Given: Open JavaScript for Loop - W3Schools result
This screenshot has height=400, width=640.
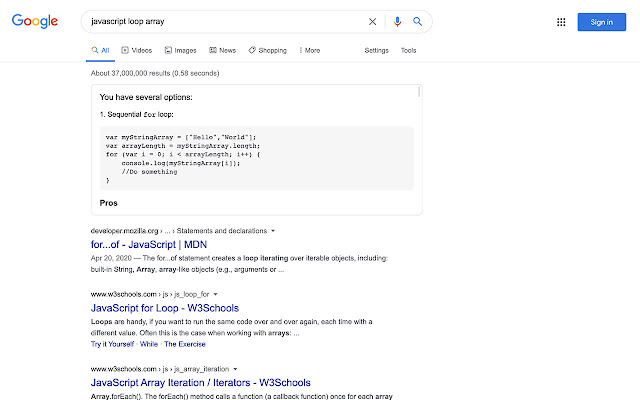Looking at the screenshot, I should 164,308.
